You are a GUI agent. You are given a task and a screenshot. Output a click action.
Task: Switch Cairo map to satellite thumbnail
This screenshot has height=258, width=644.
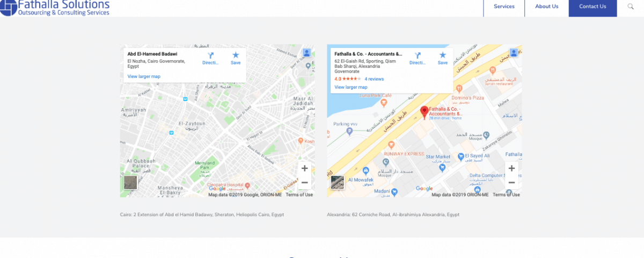(x=130, y=183)
